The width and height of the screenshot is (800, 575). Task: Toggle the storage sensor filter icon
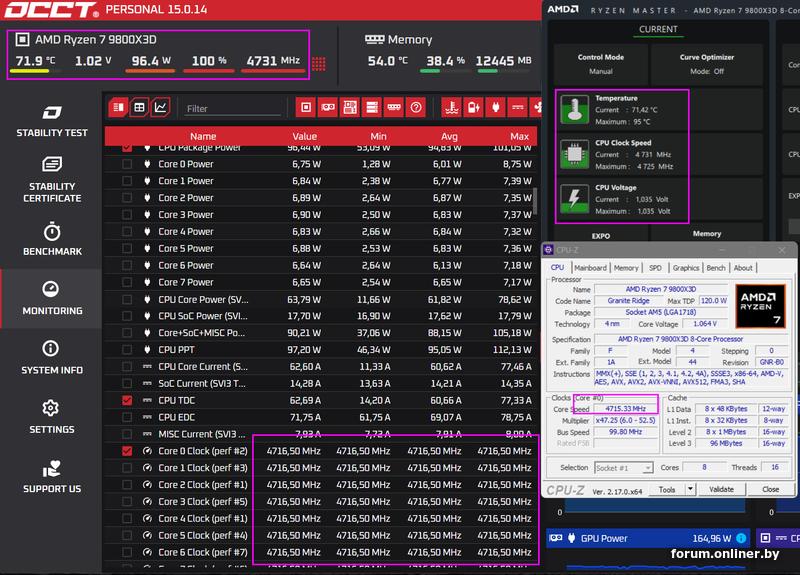tap(372, 108)
